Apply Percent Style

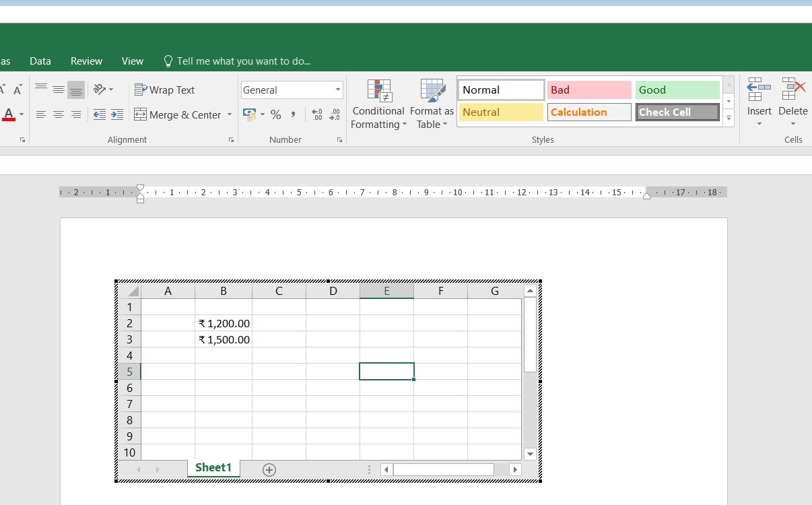(275, 114)
